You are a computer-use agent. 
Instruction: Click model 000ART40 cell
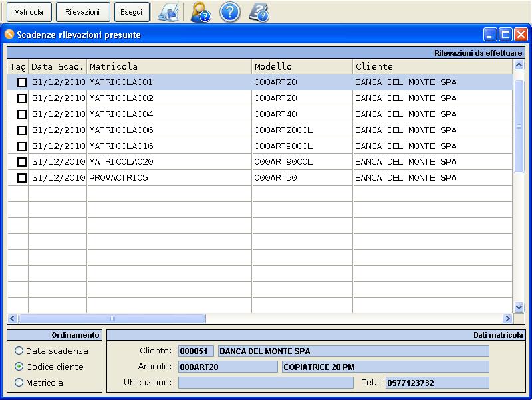tap(303, 114)
